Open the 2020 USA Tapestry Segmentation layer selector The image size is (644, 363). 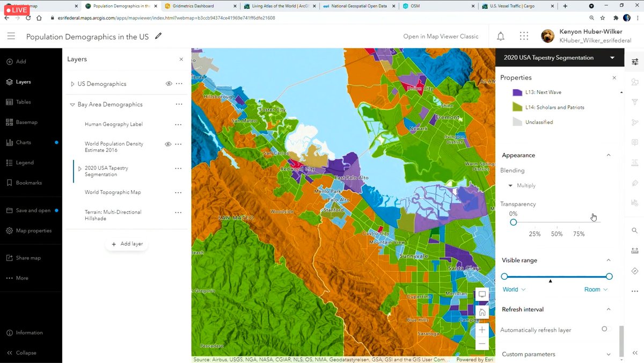coord(560,57)
